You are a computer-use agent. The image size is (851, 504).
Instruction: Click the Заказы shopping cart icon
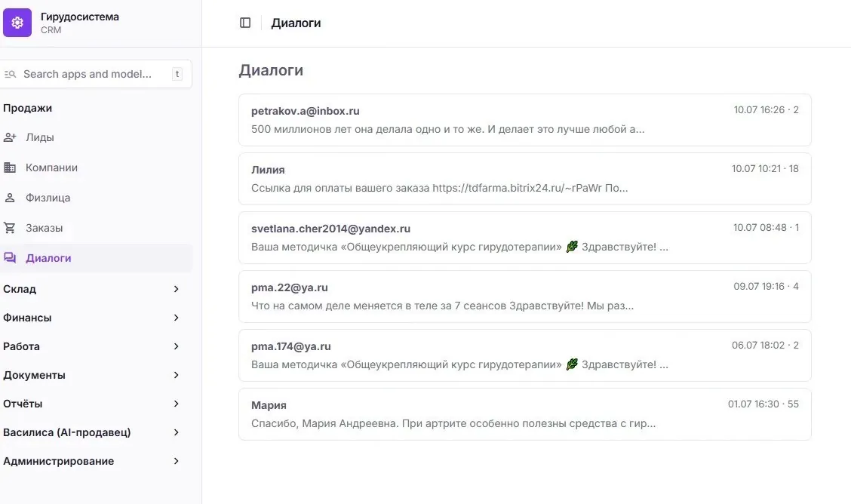click(10, 228)
